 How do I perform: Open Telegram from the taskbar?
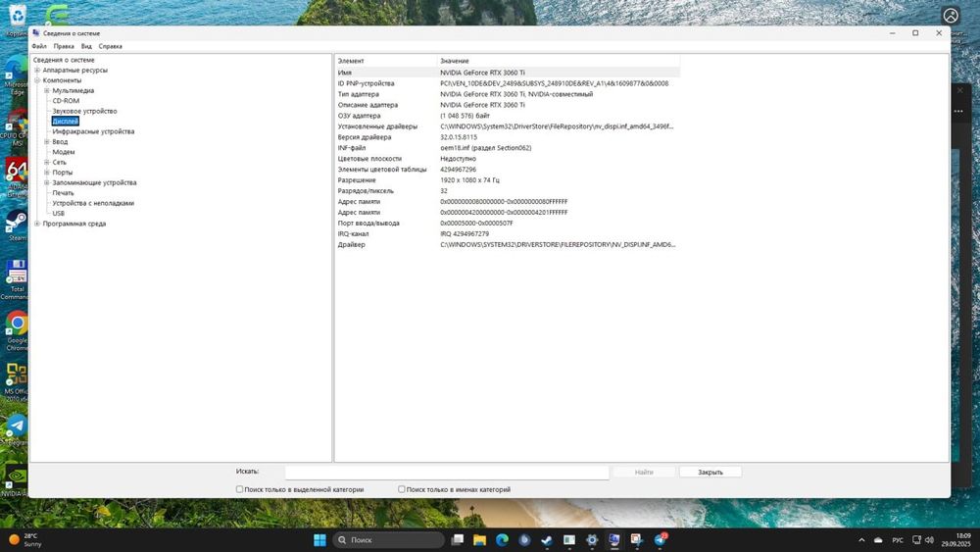pos(661,540)
